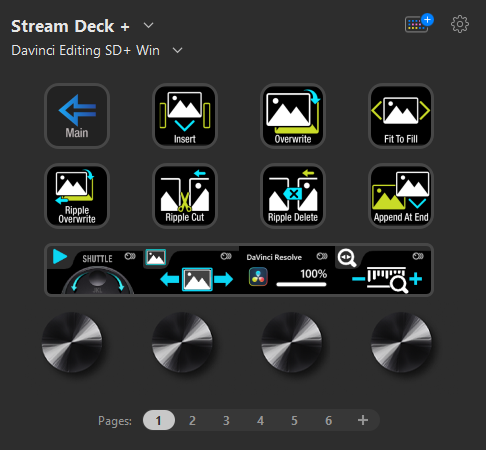Select the clip navigation touch strip segment

(191, 270)
